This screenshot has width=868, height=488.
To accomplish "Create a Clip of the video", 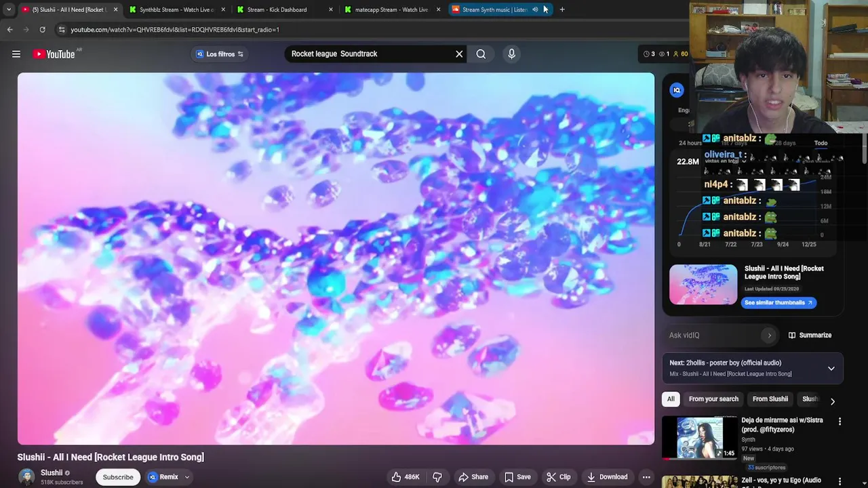I will coord(558,477).
